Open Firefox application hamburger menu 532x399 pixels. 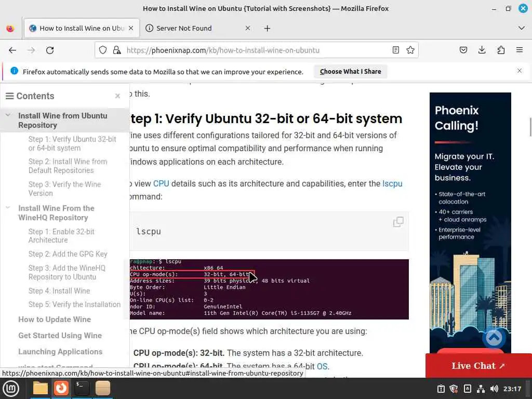coord(520,50)
